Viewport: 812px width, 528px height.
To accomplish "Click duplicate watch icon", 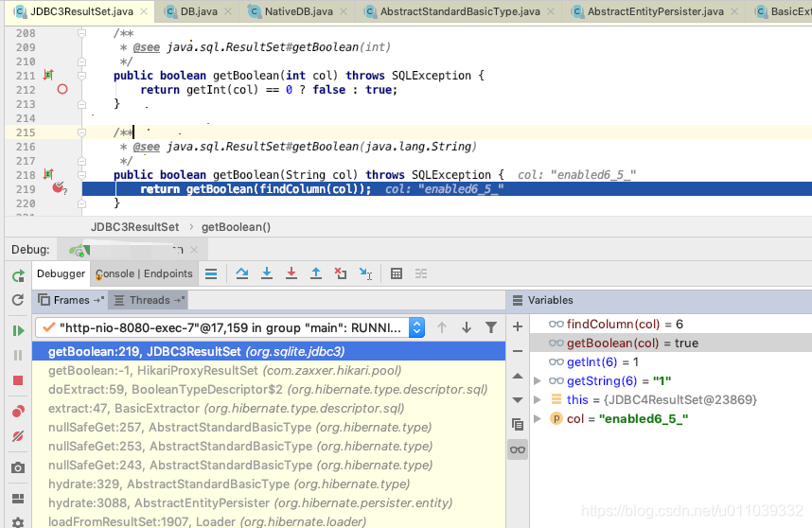I will (518, 425).
